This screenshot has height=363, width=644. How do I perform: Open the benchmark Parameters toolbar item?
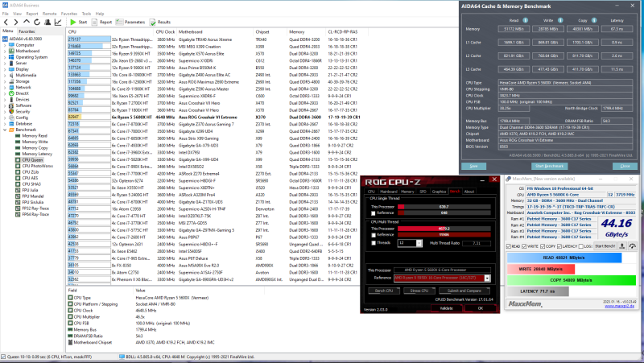pos(130,23)
